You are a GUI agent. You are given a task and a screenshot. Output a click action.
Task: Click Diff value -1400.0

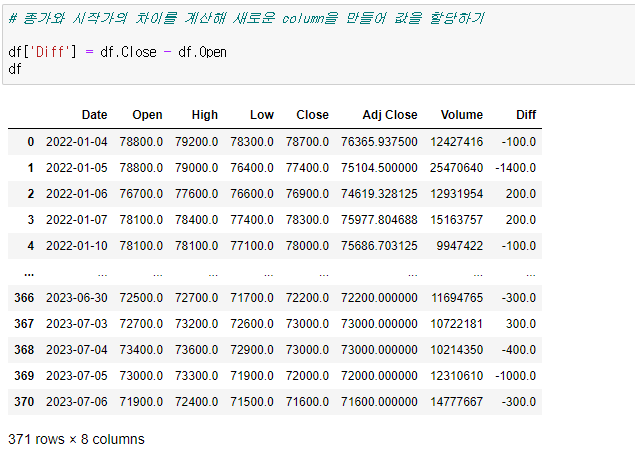[516, 168]
